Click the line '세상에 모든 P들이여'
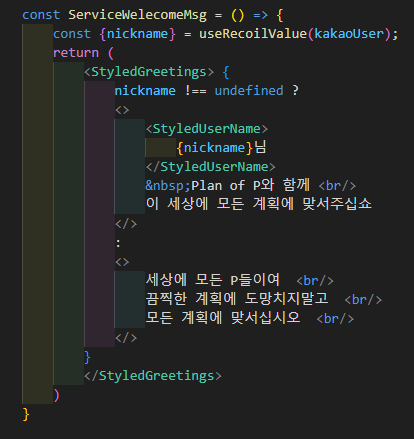Viewport: 414px width, 439px height. coord(212,280)
